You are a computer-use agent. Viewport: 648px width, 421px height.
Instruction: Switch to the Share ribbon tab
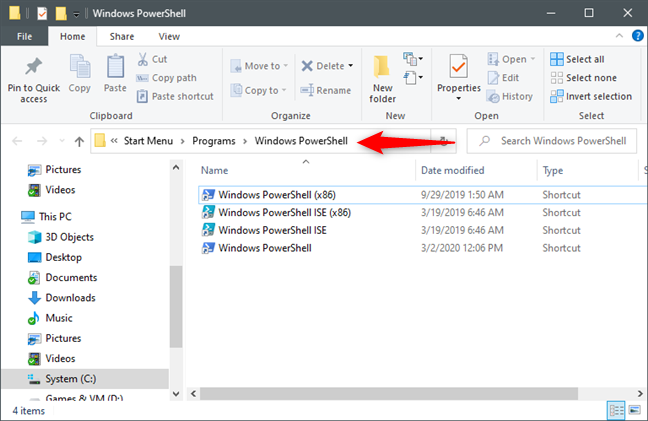tap(122, 36)
